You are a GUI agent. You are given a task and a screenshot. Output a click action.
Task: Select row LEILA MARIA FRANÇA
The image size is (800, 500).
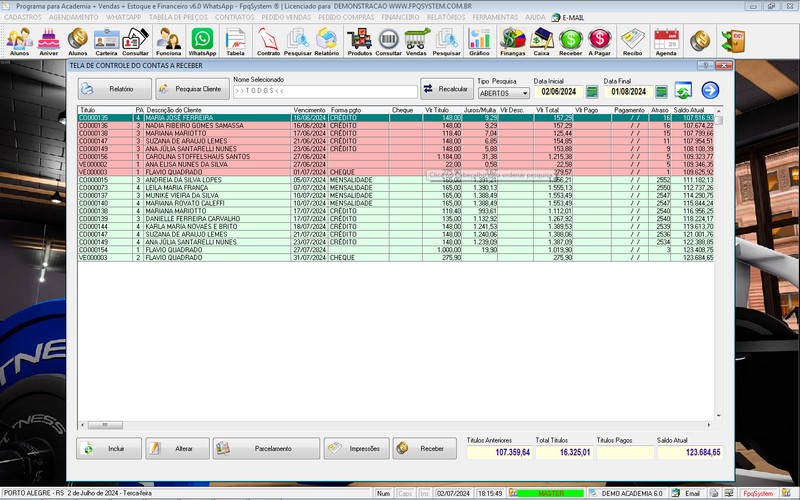point(395,188)
